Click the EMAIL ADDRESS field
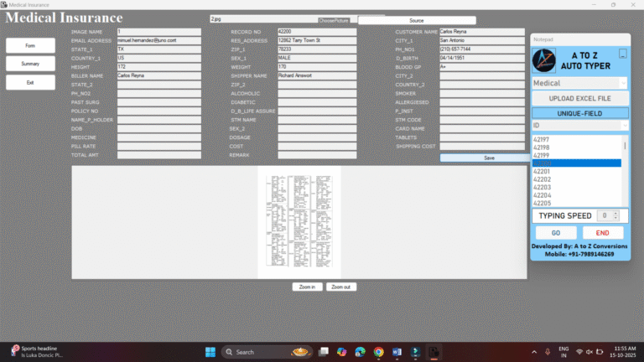Viewport: 644px width, 362px height. (159, 40)
